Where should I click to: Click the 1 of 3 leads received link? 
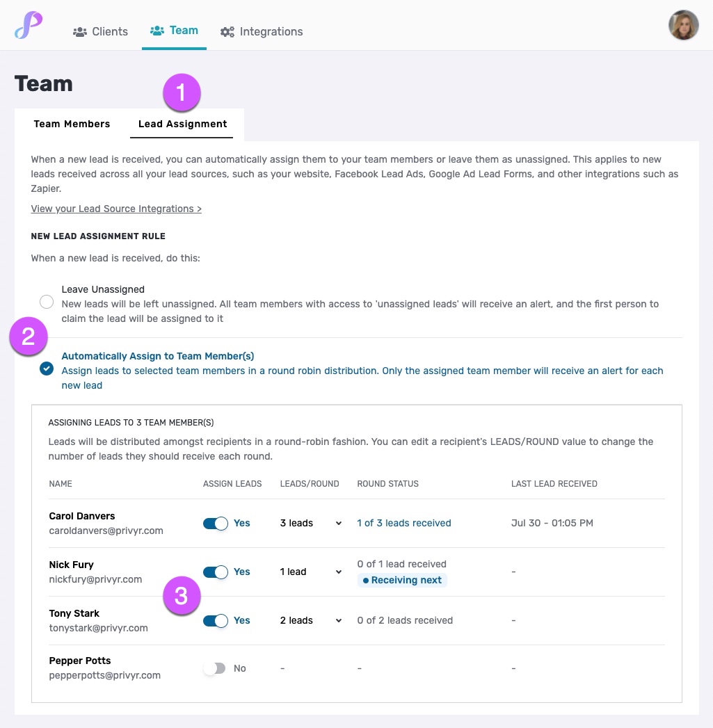(x=403, y=523)
